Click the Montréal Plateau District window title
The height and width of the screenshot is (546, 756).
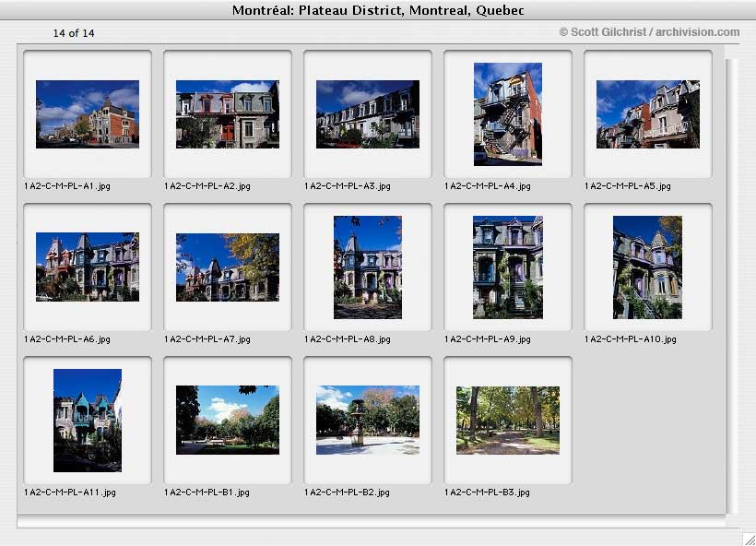(x=378, y=10)
